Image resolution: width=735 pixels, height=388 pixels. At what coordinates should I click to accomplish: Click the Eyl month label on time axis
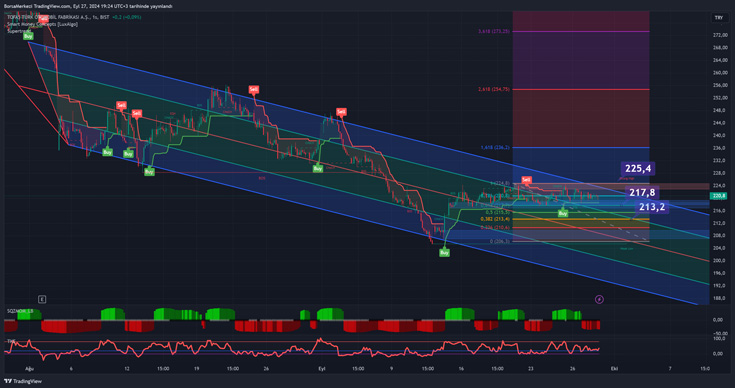point(322,369)
